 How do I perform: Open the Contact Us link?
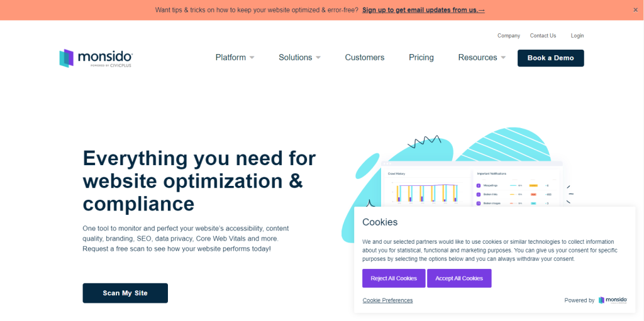point(543,36)
